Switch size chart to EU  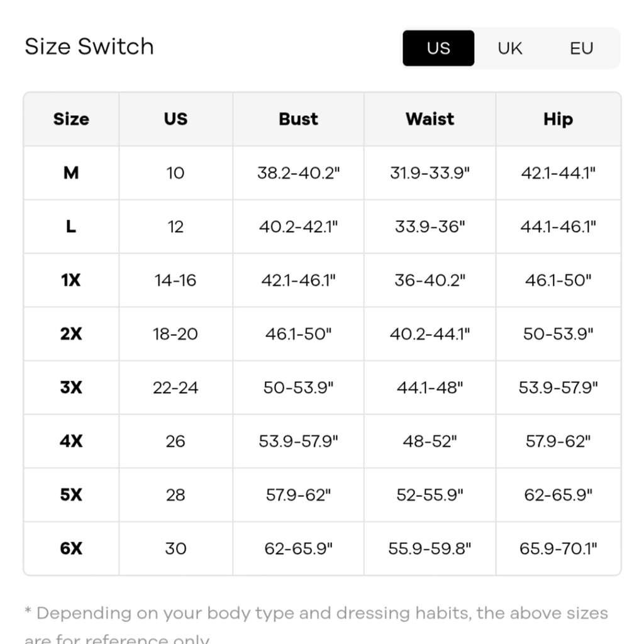tap(581, 48)
